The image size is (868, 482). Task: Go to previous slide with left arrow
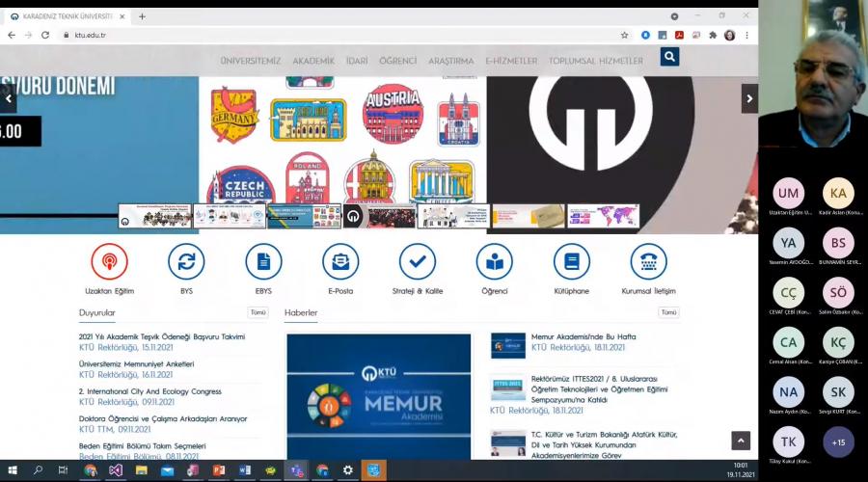pos(9,97)
